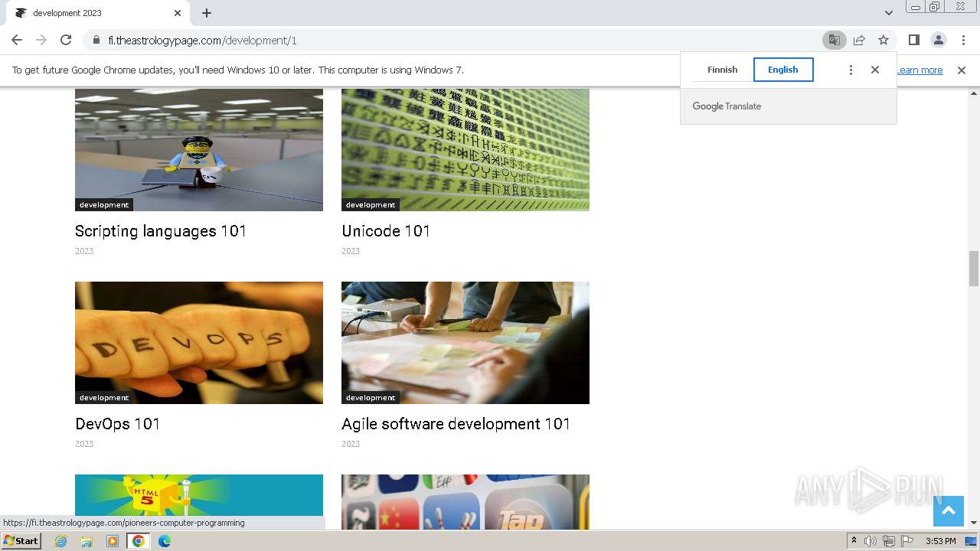Screen dimensions: 980x551
Task: Close the Google Translate popup
Action: pyautogui.click(x=875, y=70)
